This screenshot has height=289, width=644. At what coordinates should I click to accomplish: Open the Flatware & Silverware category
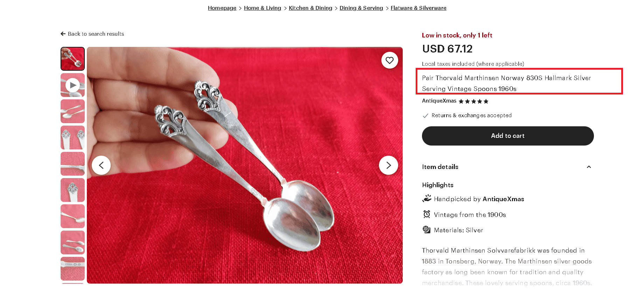[418, 8]
